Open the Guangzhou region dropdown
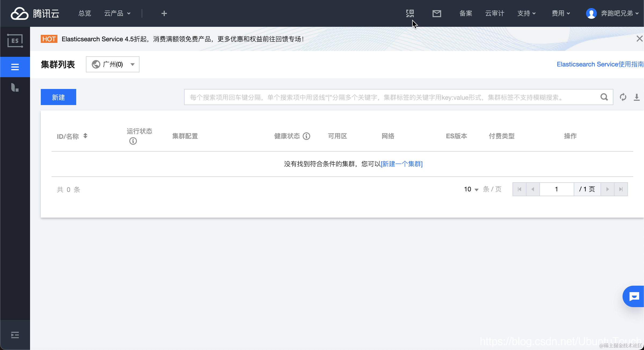The height and width of the screenshot is (350, 644). (x=113, y=64)
